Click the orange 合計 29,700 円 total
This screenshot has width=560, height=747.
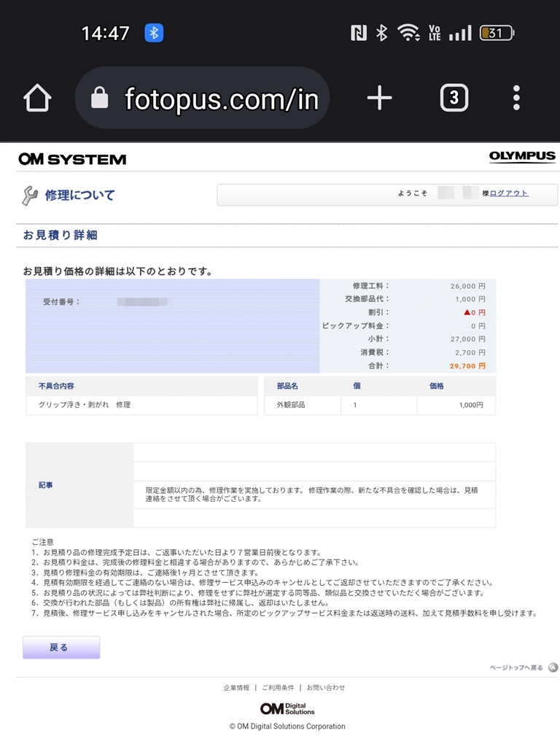click(467, 366)
